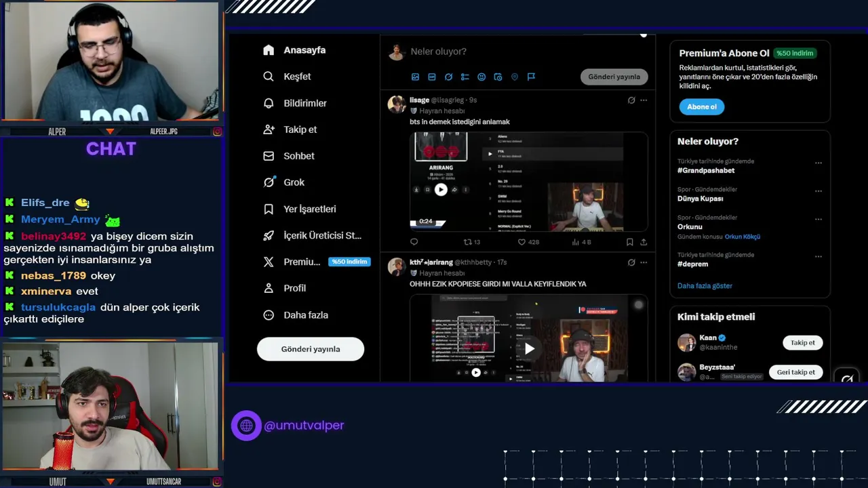
Task: Open the more menu on kthhbetty's post
Action: [x=644, y=262]
